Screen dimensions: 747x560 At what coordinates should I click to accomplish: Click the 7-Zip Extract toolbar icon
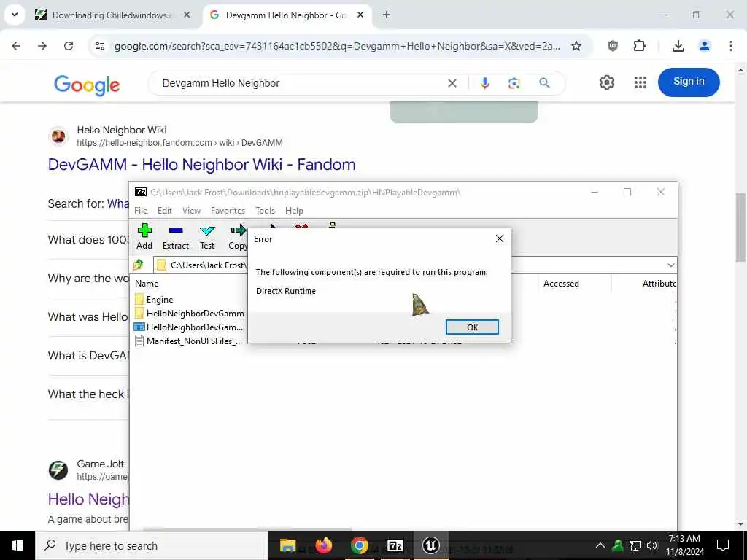click(176, 237)
